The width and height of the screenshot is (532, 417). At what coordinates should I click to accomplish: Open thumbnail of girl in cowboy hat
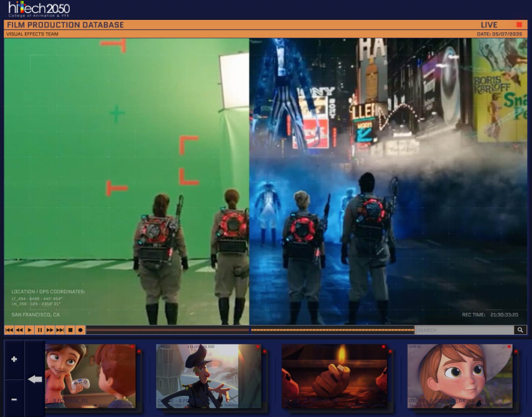460,376
